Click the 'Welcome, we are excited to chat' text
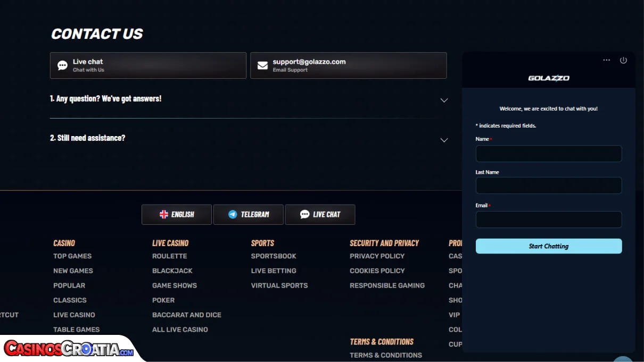 549,108
